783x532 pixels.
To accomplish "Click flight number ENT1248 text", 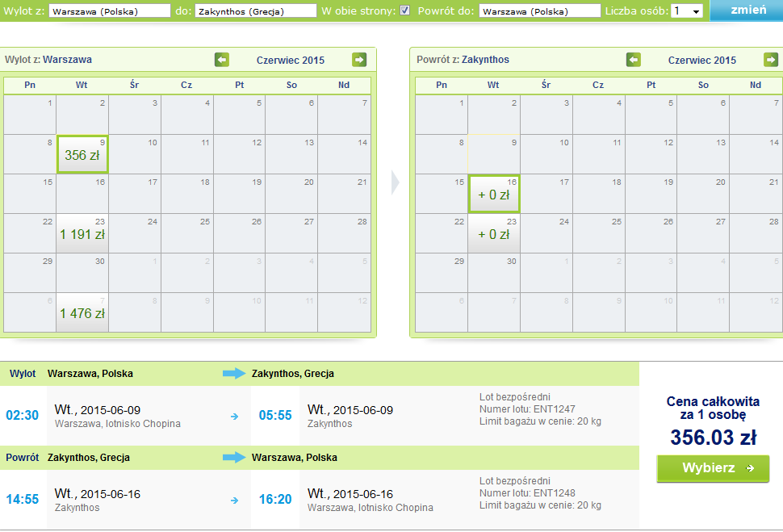I will pos(555,493).
